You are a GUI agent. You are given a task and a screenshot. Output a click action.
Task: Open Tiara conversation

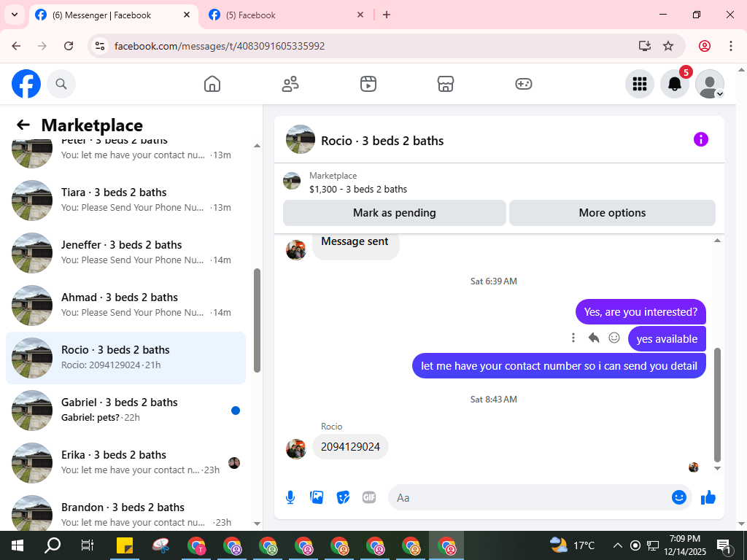point(125,200)
